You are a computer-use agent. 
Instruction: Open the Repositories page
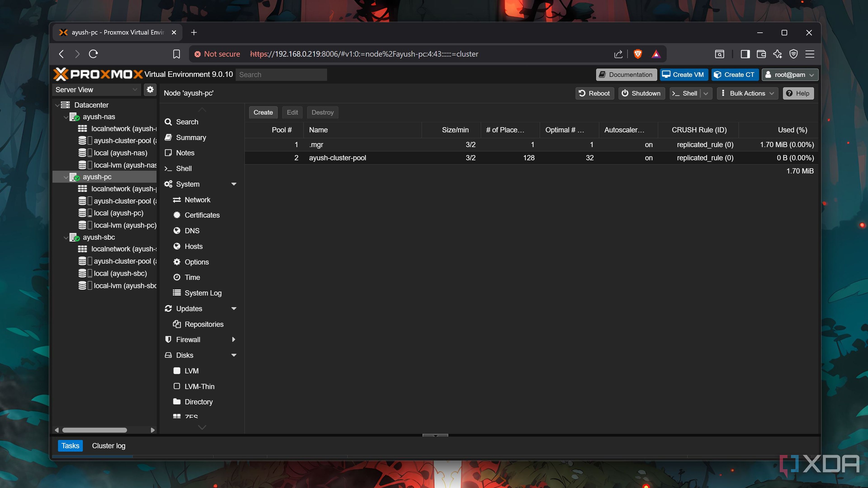(x=204, y=324)
